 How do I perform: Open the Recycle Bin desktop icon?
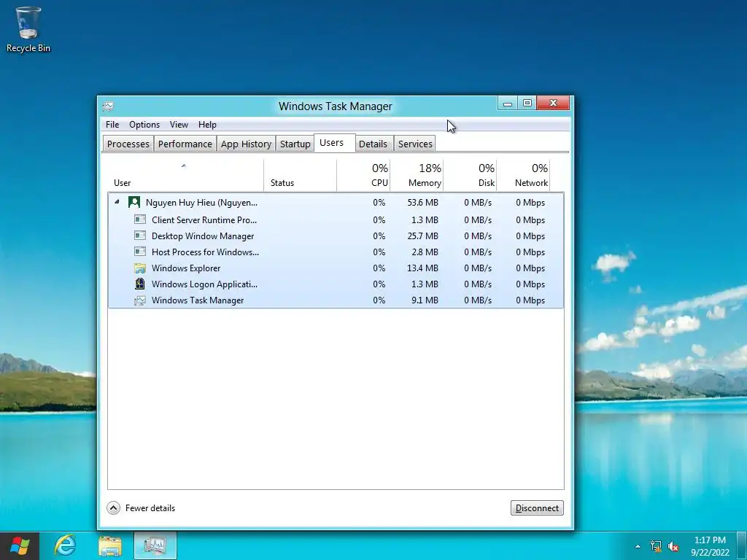pyautogui.click(x=28, y=29)
